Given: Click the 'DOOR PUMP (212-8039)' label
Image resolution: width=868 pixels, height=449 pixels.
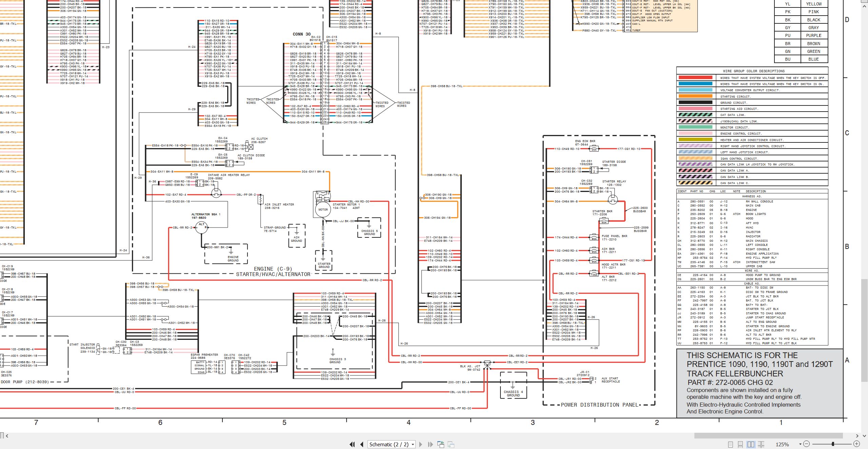Looking at the screenshot, I should [x=25, y=382].
